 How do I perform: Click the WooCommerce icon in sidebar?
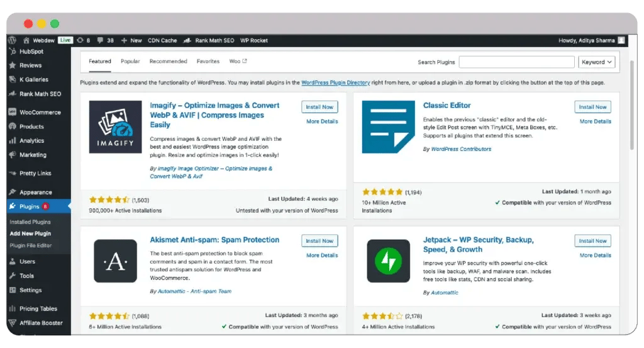[13, 112]
